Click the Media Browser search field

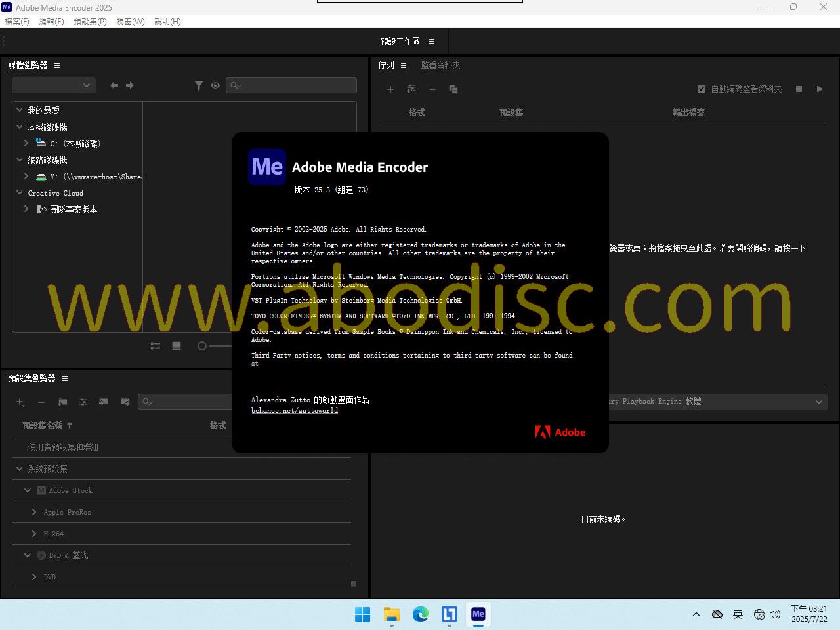[291, 85]
